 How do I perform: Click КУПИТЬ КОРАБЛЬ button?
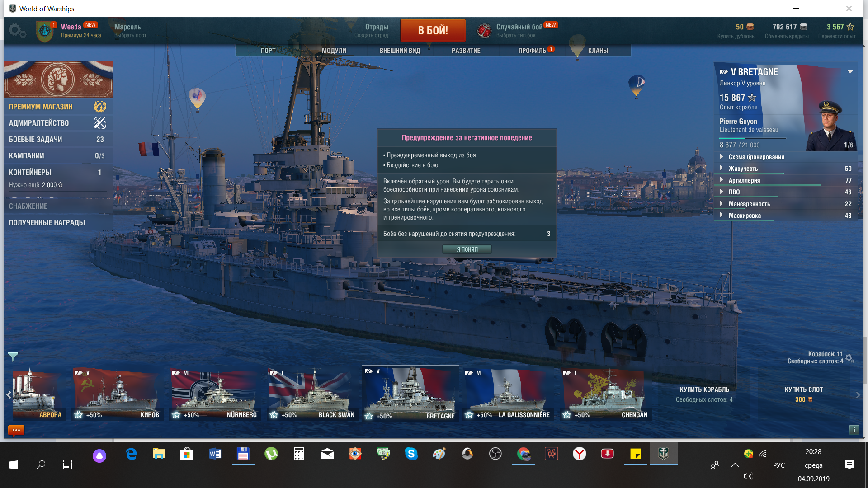pos(704,394)
